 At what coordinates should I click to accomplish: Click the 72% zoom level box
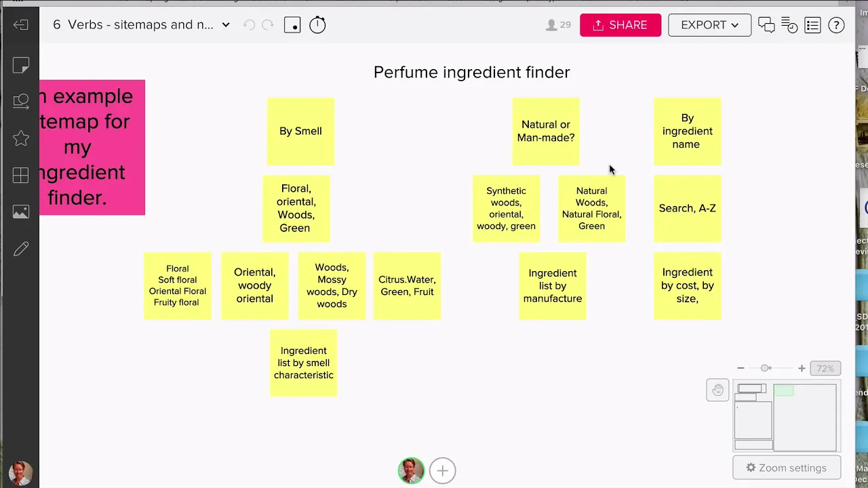coord(825,368)
